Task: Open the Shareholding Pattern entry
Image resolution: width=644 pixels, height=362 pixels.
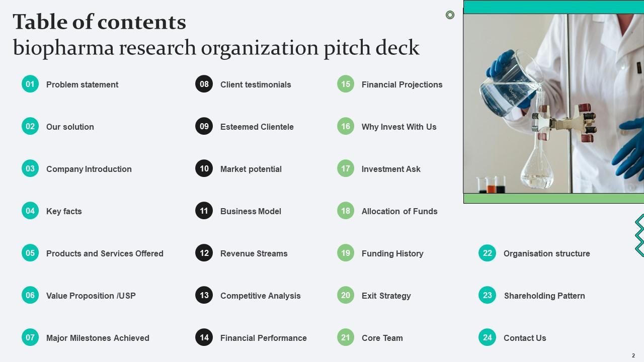Action: coord(544,296)
